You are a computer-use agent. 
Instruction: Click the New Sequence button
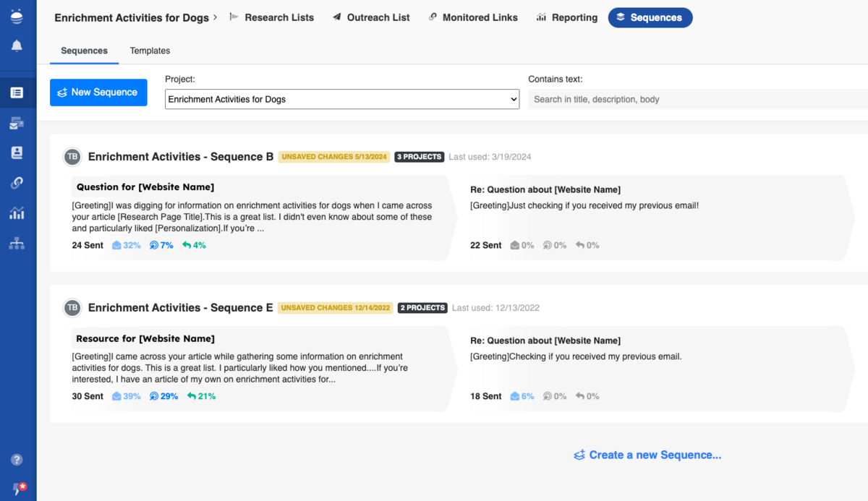point(98,92)
